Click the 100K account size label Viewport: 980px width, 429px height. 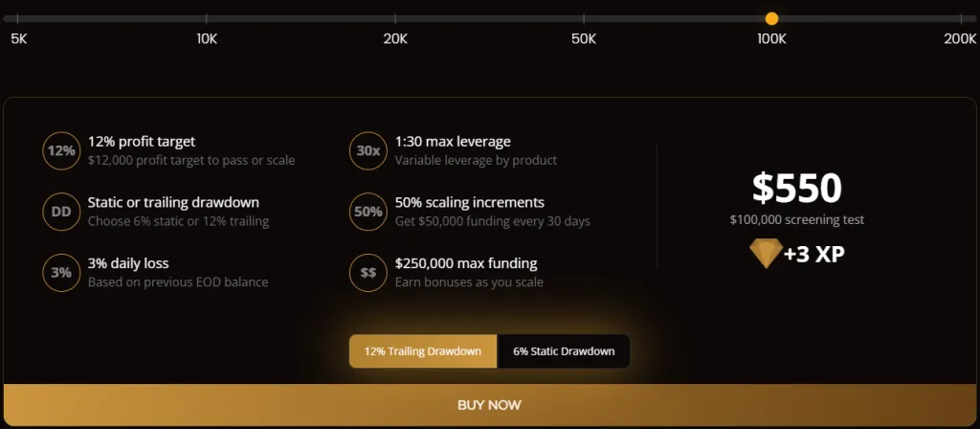coord(772,39)
